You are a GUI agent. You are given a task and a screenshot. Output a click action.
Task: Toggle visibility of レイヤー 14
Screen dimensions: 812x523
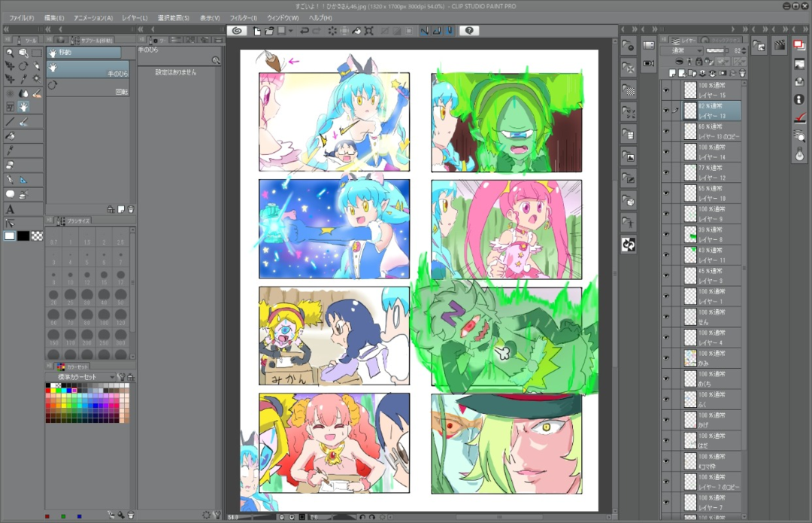(x=665, y=151)
